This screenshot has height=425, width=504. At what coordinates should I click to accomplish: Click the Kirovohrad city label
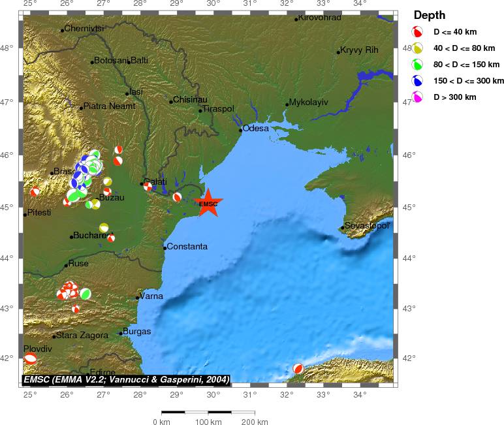(319, 18)
